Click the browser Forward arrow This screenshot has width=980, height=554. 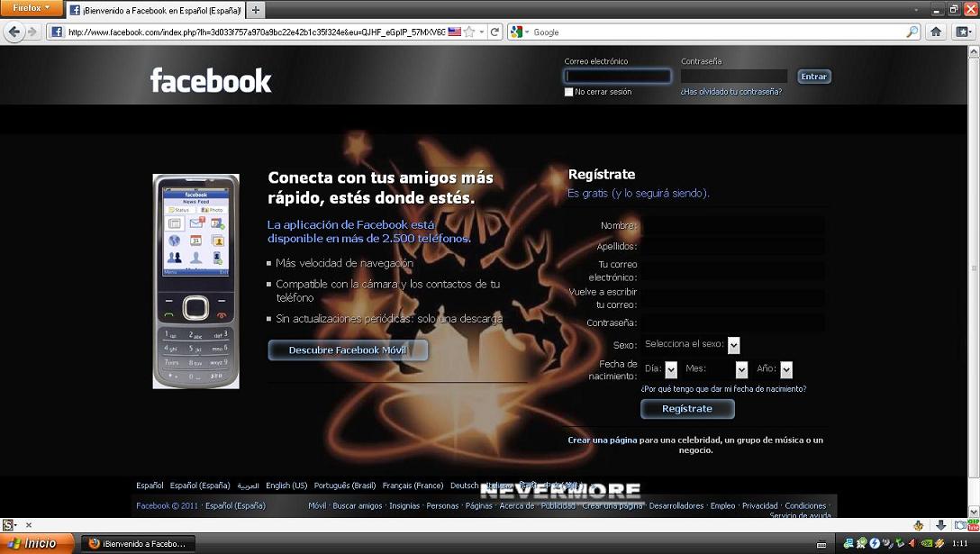(32, 32)
